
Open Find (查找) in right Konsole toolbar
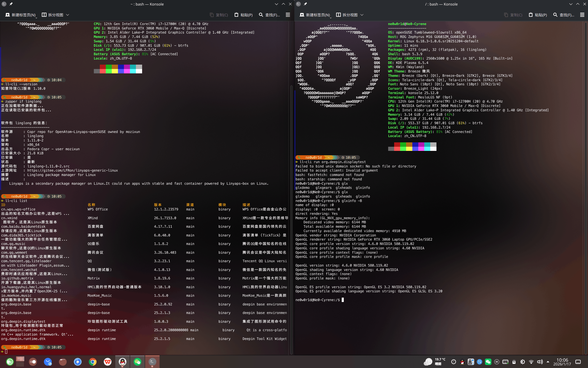[x=564, y=15]
